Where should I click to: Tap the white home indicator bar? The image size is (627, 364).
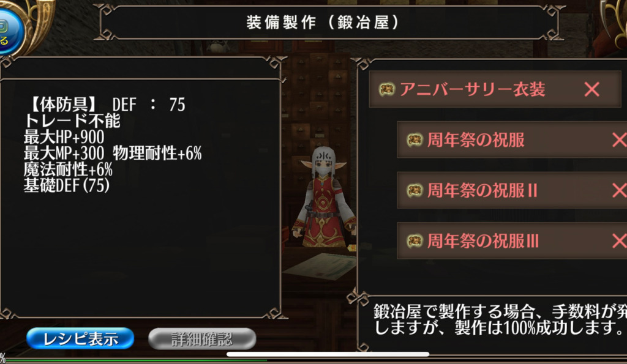pyautogui.click(x=328, y=354)
